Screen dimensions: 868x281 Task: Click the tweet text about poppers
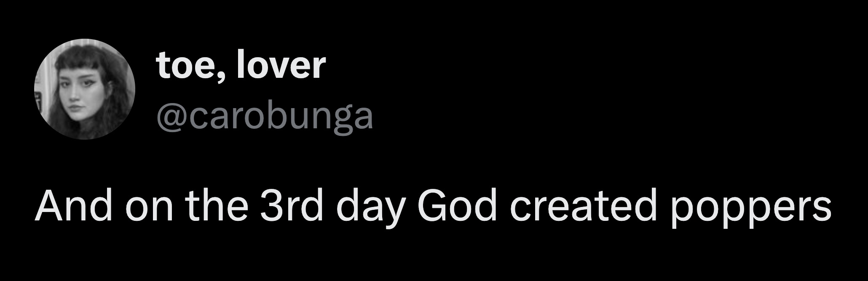pyautogui.click(x=433, y=208)
